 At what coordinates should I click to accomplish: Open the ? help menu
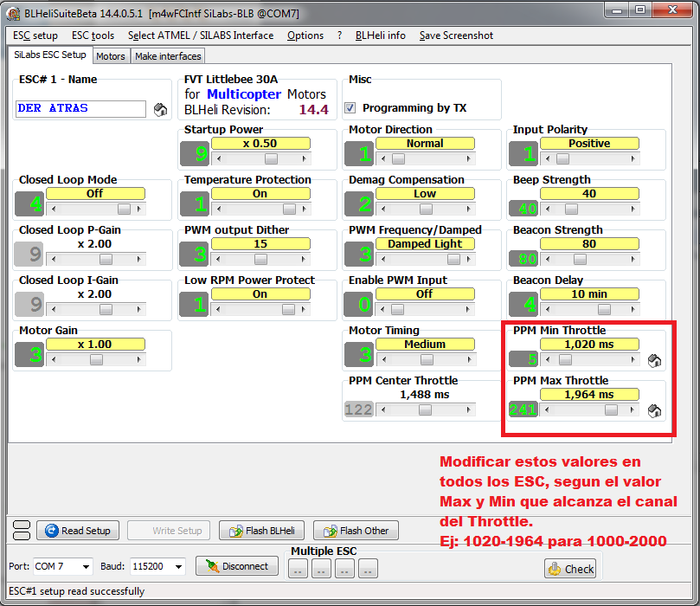tap(340, 35)
